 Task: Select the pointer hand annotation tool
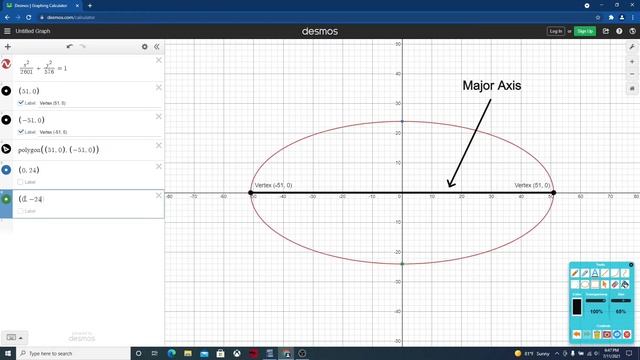click(x=605, y=284)
